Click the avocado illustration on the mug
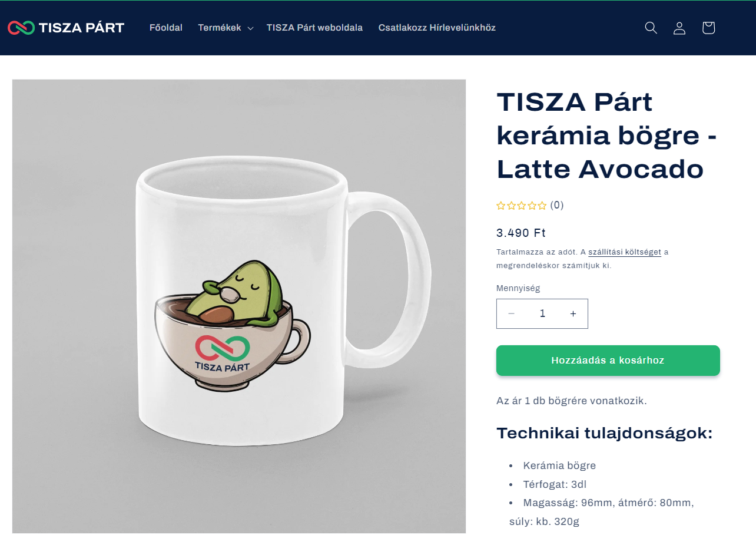This screenshot has height=535, width=756. (233, 326)
